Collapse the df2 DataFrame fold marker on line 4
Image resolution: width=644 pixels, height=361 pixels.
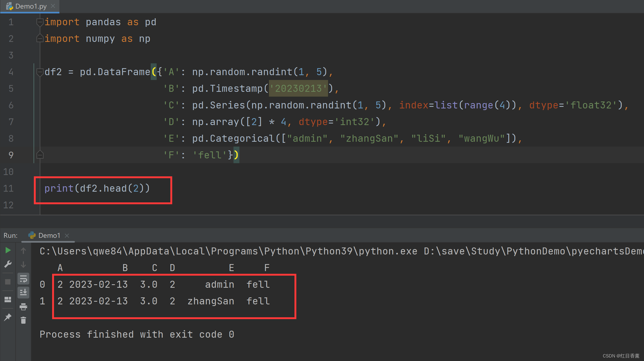tap(40, 72)
